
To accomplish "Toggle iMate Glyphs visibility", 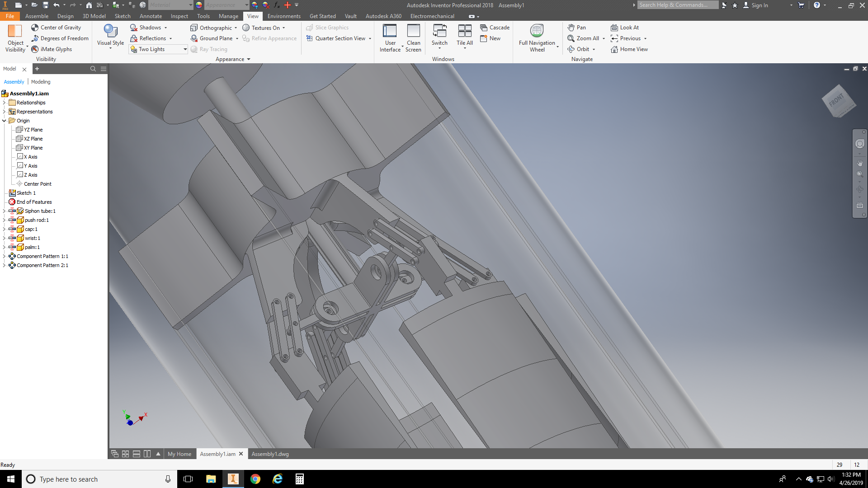I will (52, 49).
